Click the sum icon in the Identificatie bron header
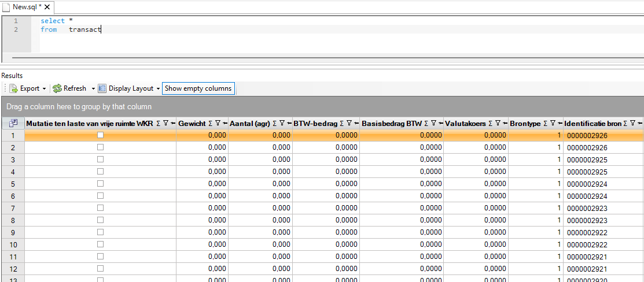The image size is (644, 282). (626, 123)
